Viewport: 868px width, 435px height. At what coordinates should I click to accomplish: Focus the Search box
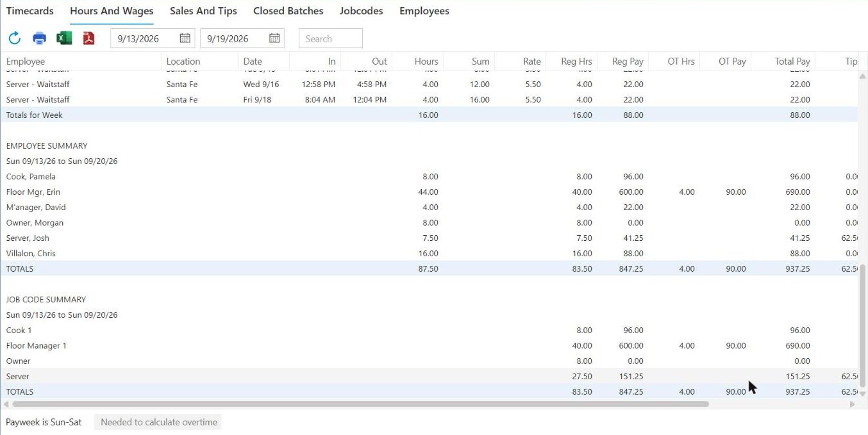click(331, 38)
